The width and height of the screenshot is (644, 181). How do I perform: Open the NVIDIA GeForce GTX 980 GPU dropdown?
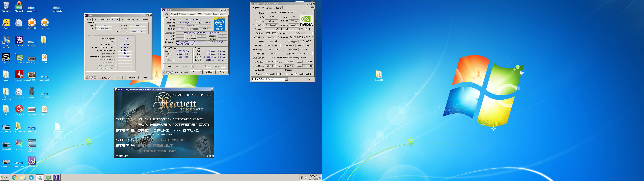[x=286, y=79]
